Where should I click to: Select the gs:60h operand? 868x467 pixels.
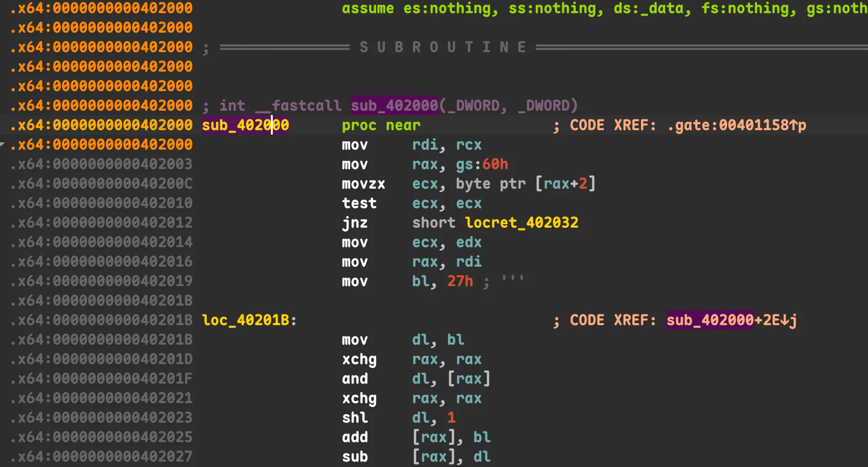(482, 164)
